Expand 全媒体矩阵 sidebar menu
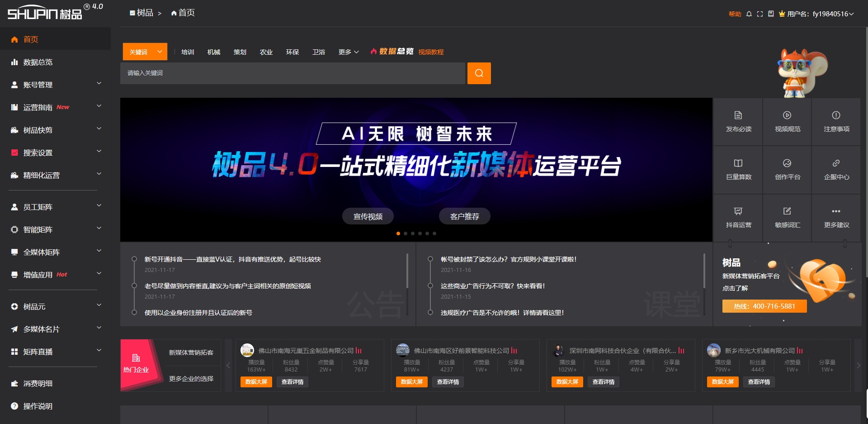The image size is (868, 424). (x=99, y=251)
